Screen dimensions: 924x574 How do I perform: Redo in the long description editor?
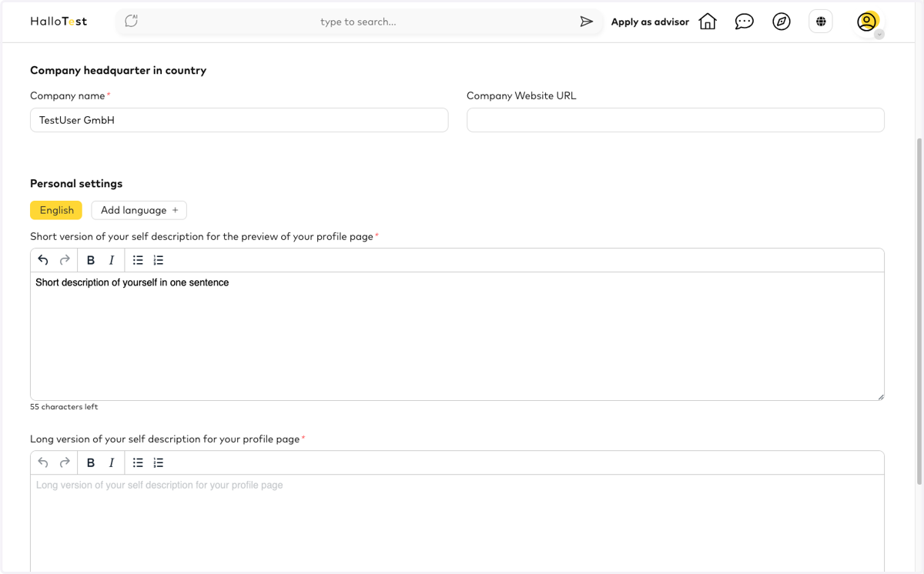(65, 462)
